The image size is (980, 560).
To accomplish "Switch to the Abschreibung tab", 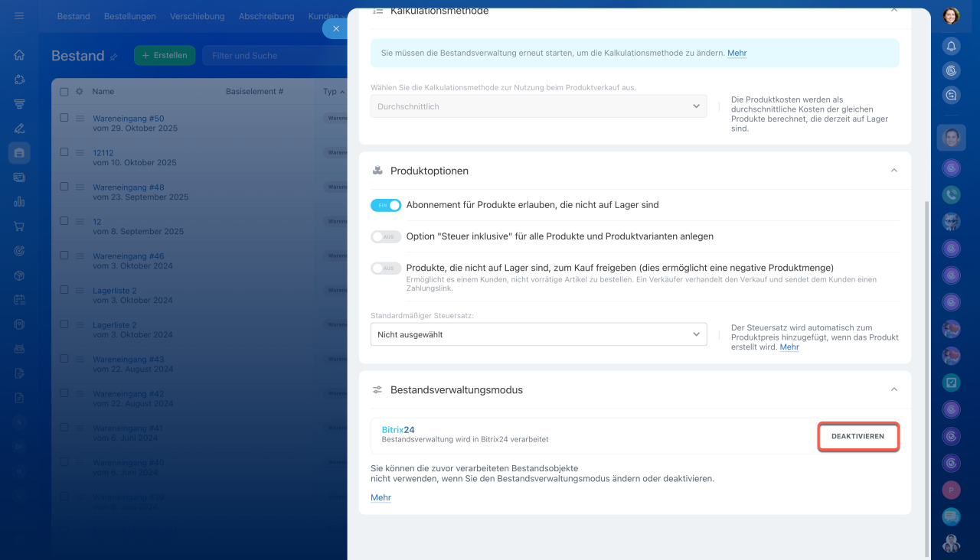I will (266, 16).
